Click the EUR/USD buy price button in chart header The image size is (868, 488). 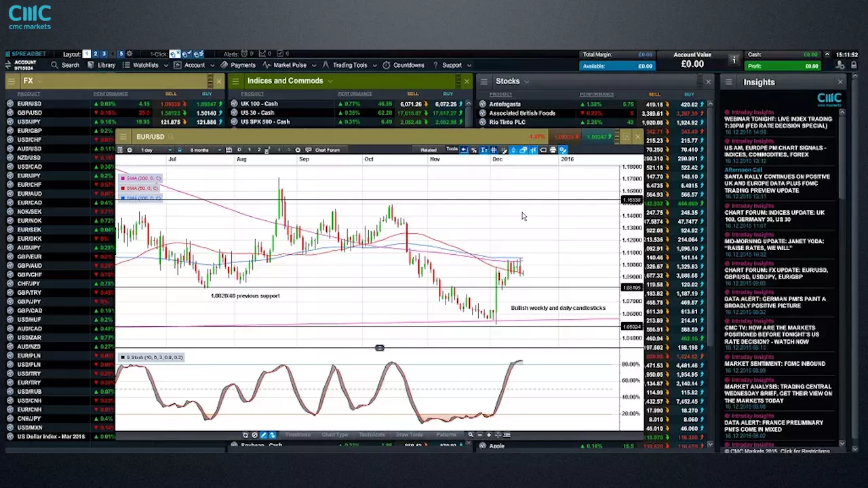(597, 137)
